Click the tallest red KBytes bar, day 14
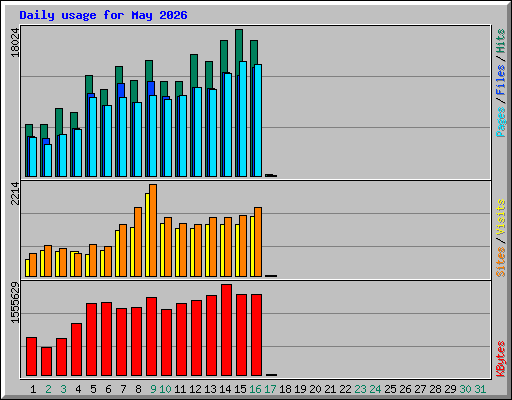 coord(226,330)
